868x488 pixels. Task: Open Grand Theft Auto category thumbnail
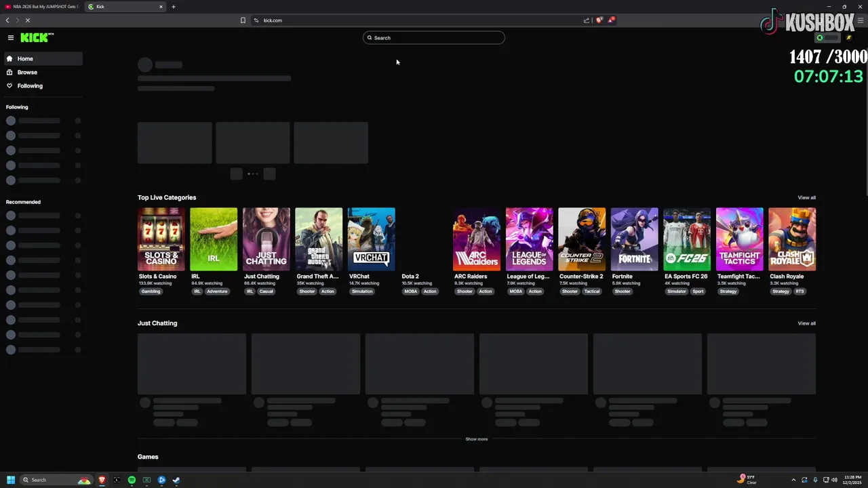pyautogui.click(x=319, y=239)
